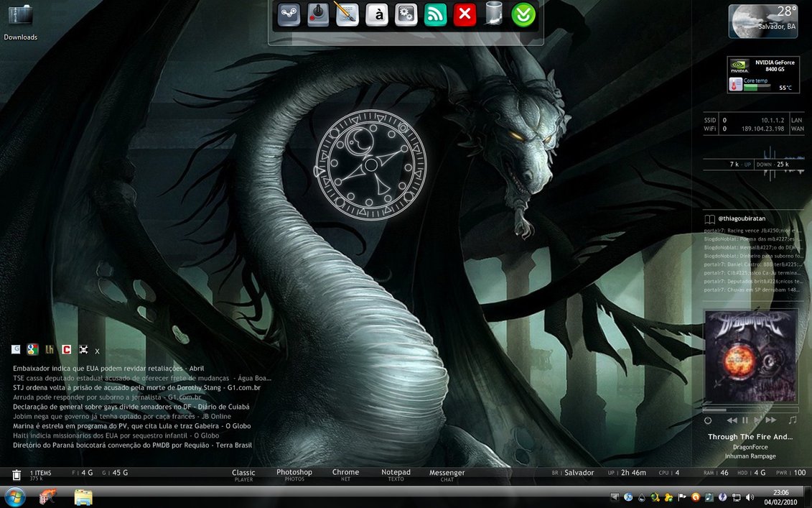Click the blue globe tray icon
812x508 pixels.
point(628,497)
